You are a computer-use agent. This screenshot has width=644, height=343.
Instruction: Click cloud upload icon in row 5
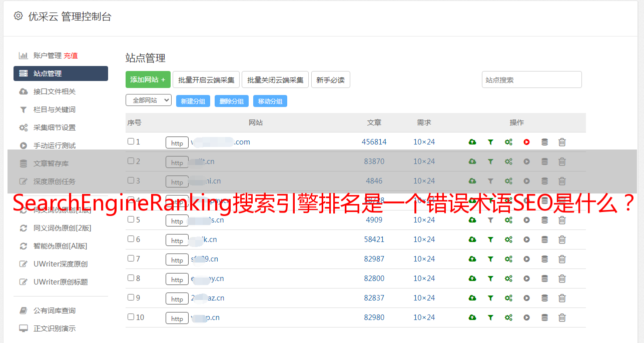(472, 220)
